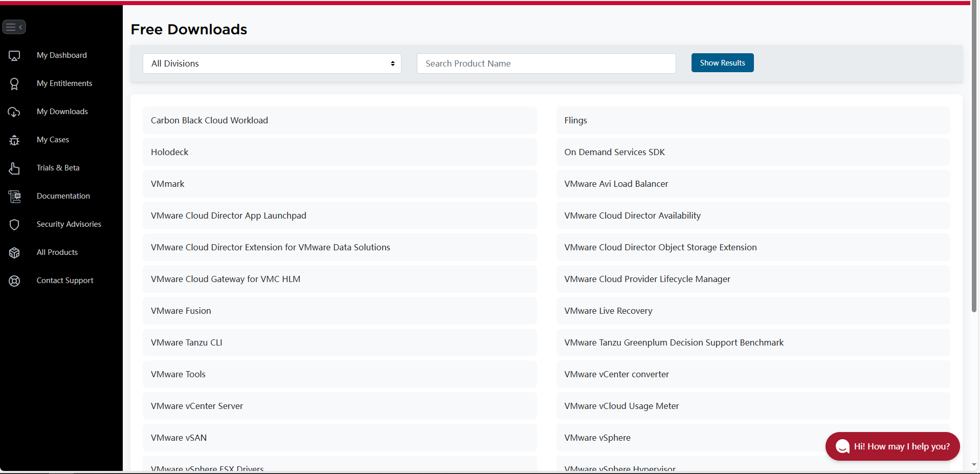980x474 pixels.
Task: Open On Demand Services SDK
Action: (753, 152)
